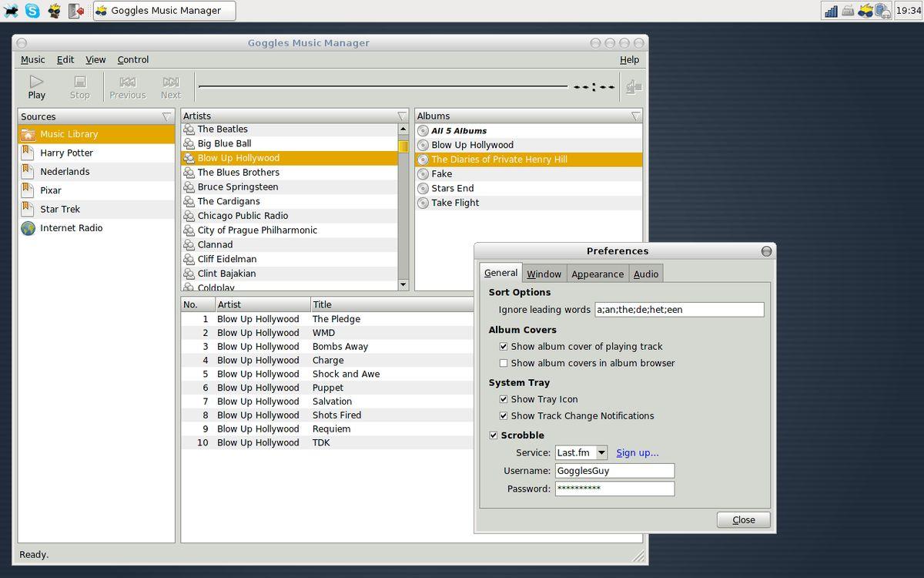Open the Artists header filter triangle

402,116
